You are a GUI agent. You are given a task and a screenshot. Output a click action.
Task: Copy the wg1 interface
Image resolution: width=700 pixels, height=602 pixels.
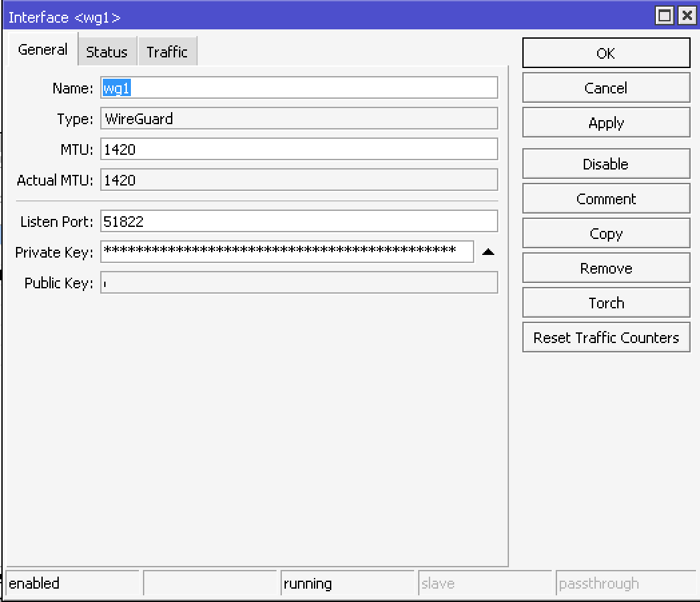click(606, 233)
